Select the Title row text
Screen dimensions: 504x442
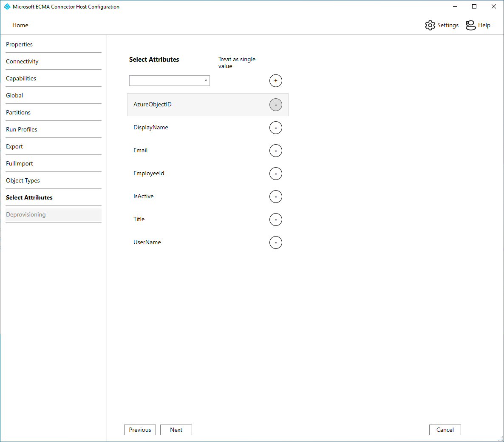(x=139, y=219)
